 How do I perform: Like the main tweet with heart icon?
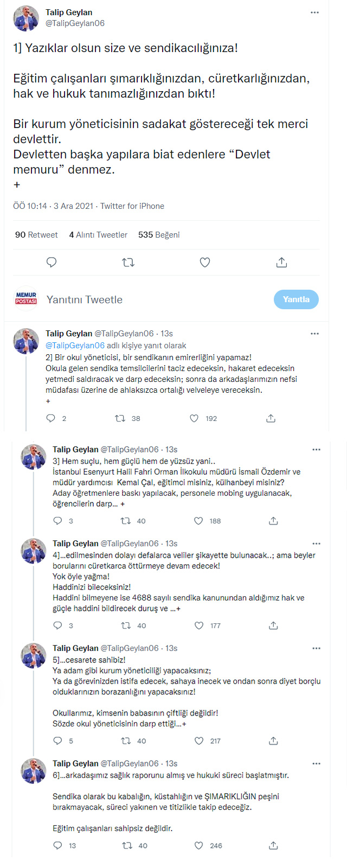(x=205, y=263)
